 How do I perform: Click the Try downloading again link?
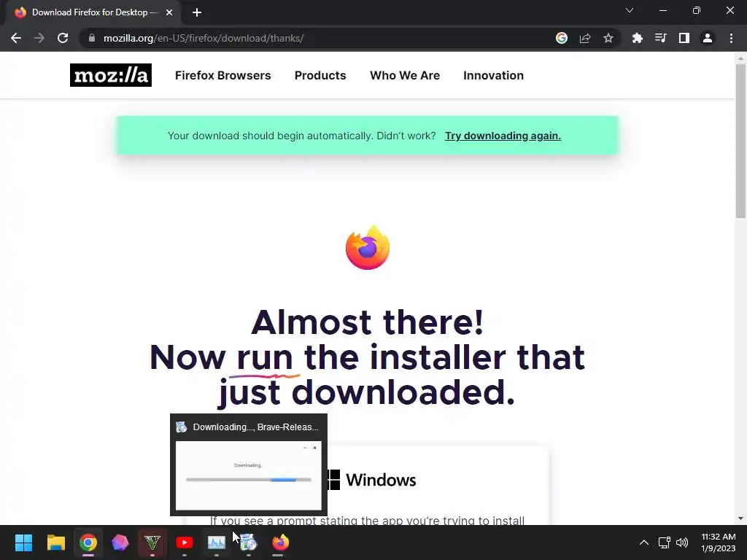click(503, 136)
